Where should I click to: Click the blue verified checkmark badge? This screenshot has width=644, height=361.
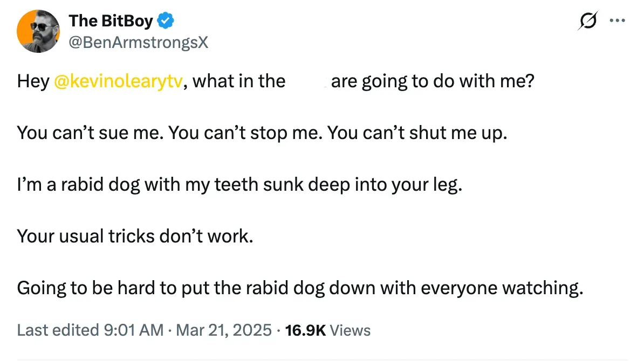point(166,22)
